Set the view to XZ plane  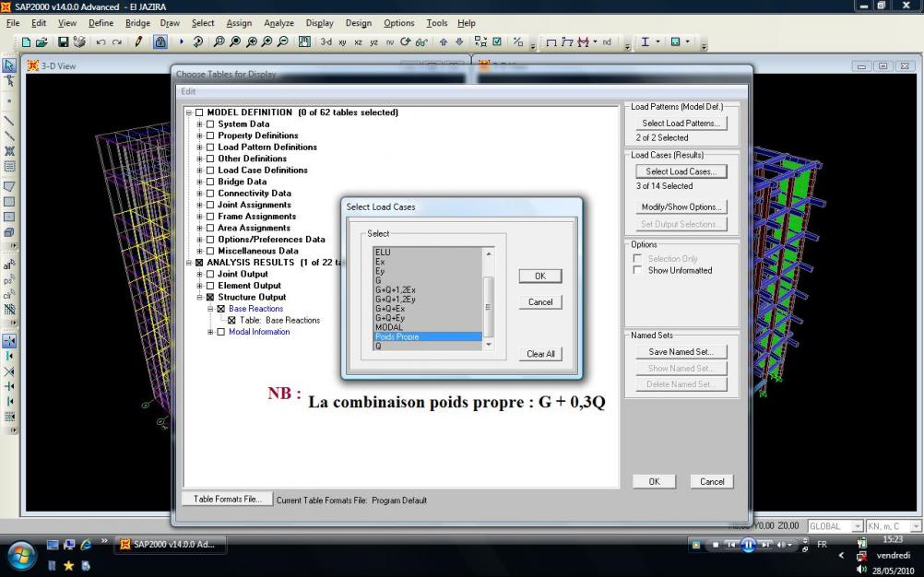[359, 42]
